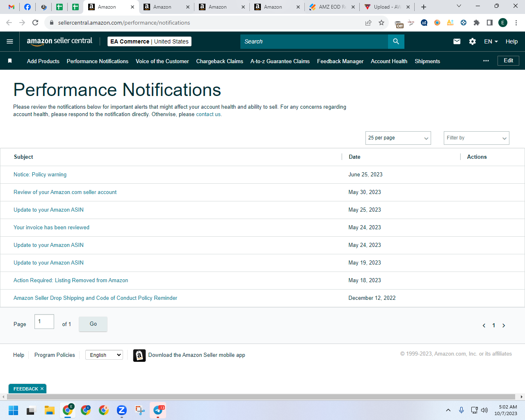Click the Seller Central search field

coord(314,41)
